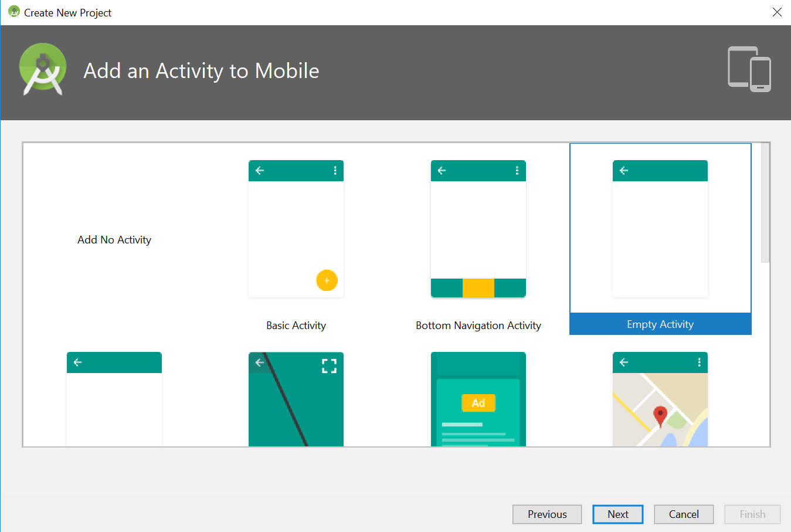Close the Create New Project dialog
This screenshot has height=532, width=791.
(777, 12)
